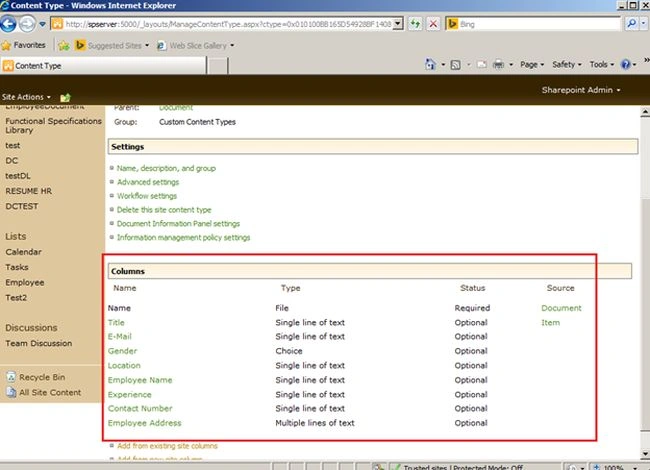Image resolution: width=650 pixels, height=470 pixels.
Task: Click into the Bing search box
Action: point(539,24)
